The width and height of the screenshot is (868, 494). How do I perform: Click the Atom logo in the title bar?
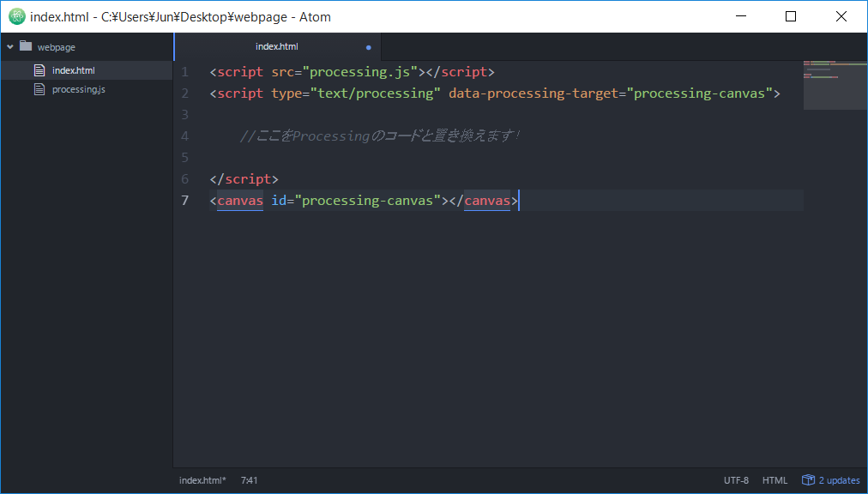[x=16, y=16]
